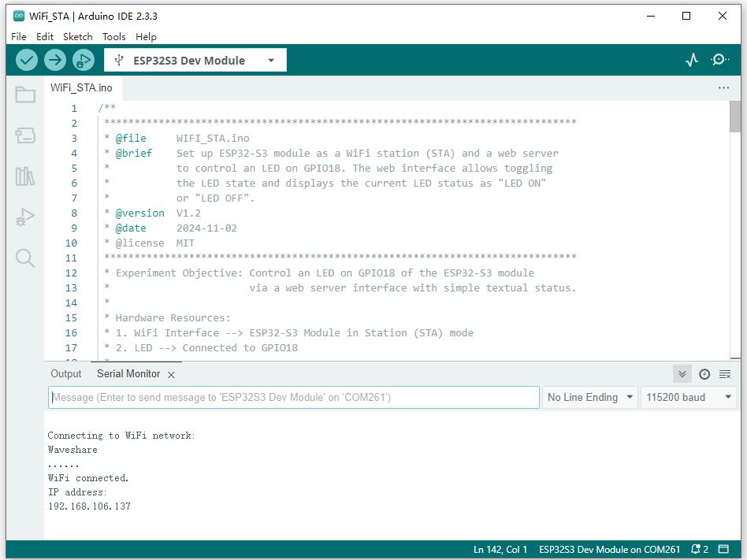Switch to the Output tab
The image size is (747, 560).
click(x=66, y=374)
